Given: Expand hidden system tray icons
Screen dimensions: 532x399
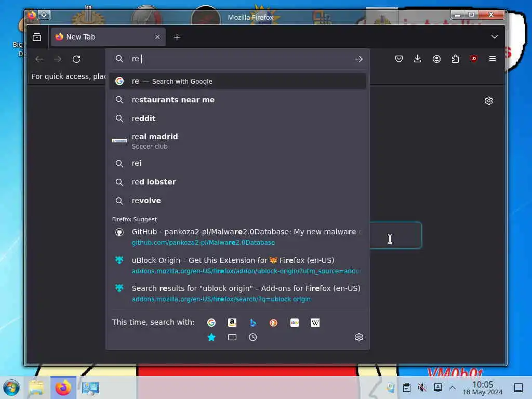Looking at the screenshot, I should 453,388.
